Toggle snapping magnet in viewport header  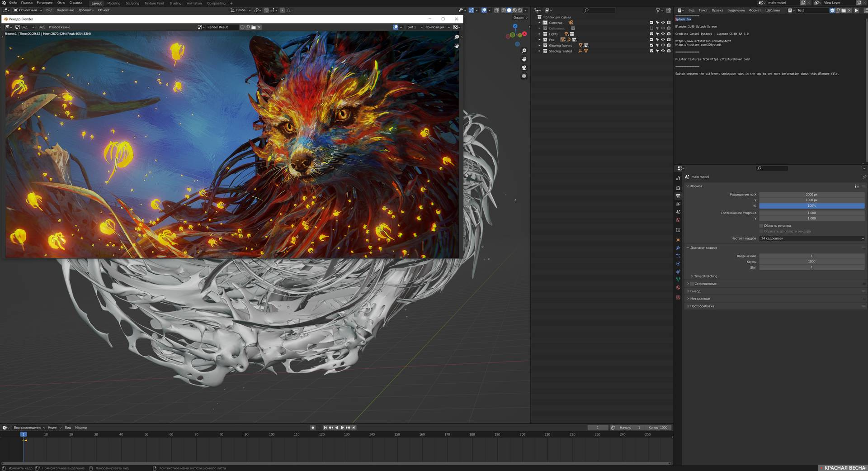coord(266,10)
